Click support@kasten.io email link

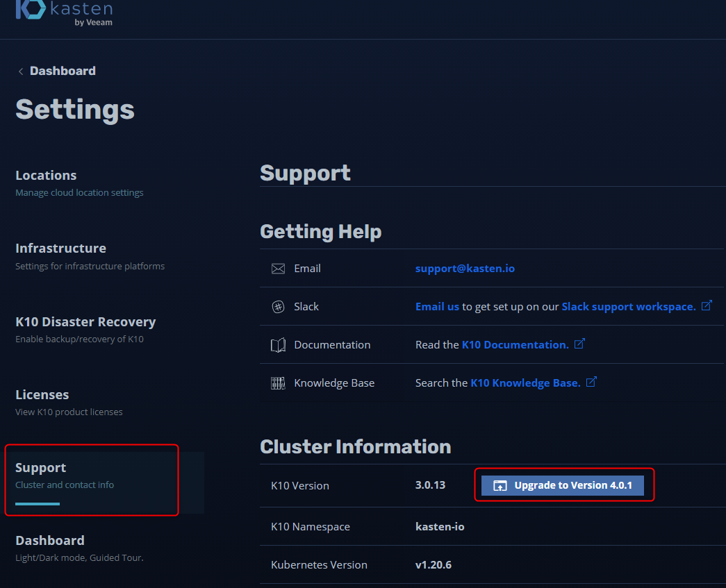click(465, 269)
